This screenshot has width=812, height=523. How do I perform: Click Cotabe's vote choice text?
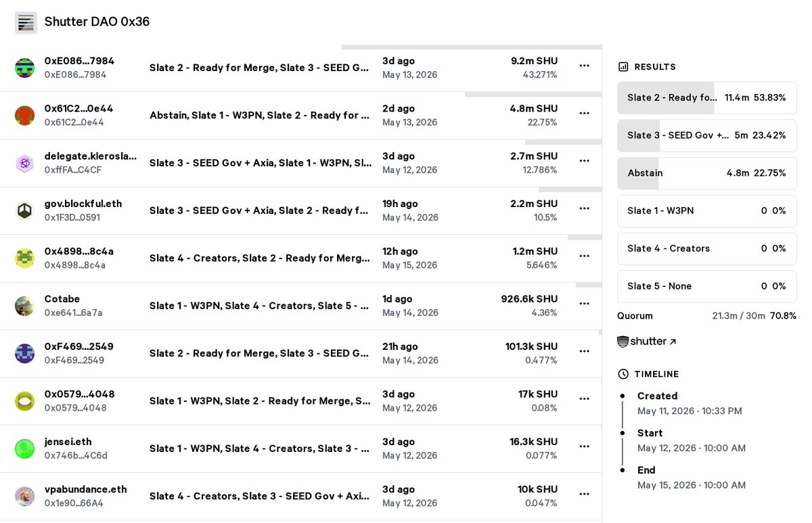261,306
